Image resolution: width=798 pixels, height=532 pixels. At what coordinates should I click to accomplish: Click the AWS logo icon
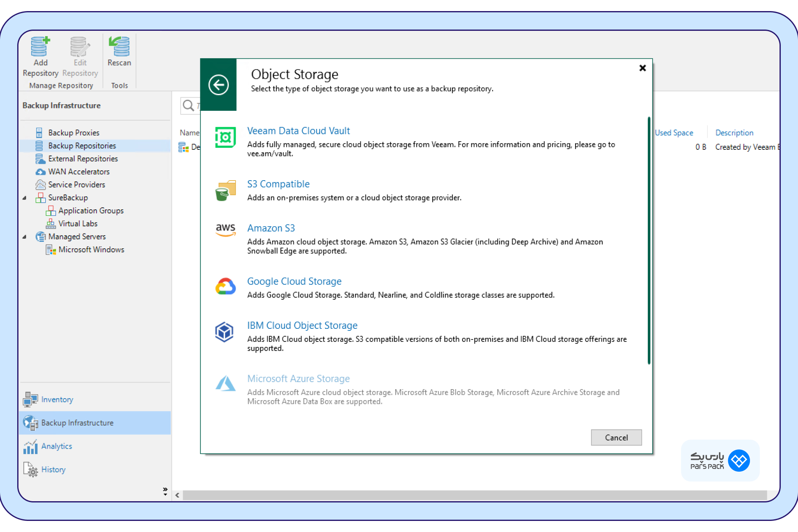pos(225,230)
